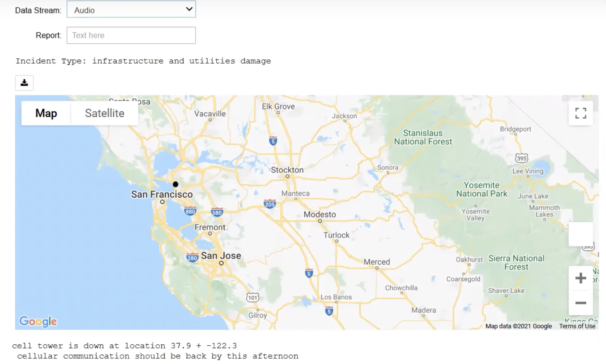Click the Turlock city label

tap(336, 235)
